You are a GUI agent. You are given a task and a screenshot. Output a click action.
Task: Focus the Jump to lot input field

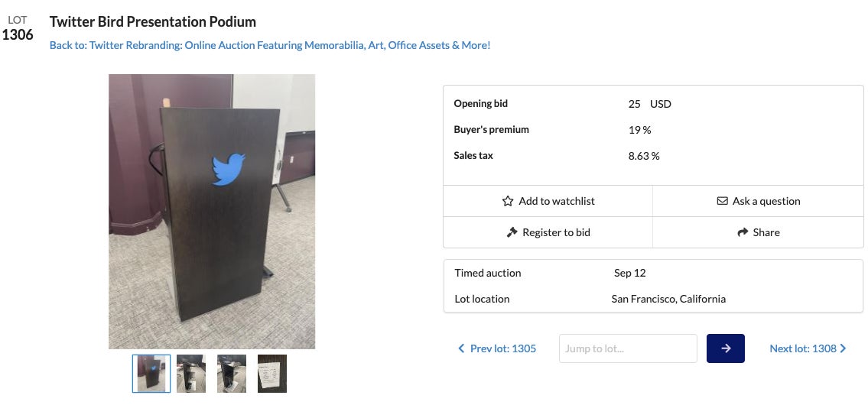point(628,349)
